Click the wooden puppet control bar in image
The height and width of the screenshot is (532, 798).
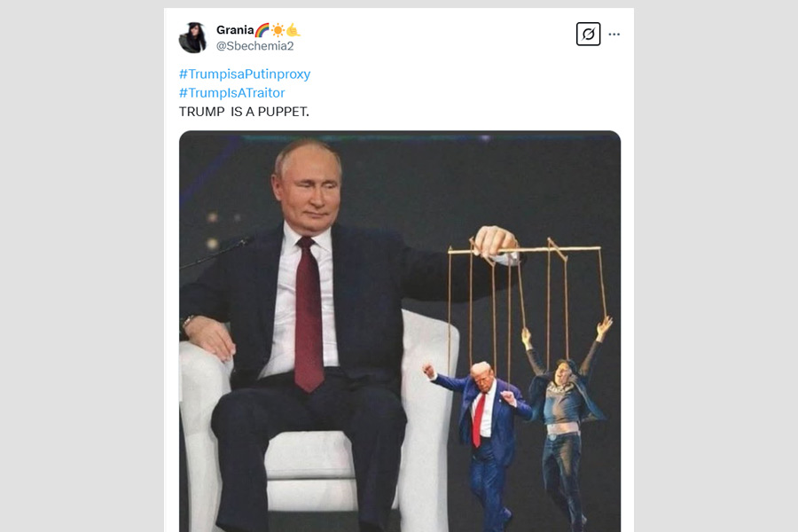[x=524, y=249]
